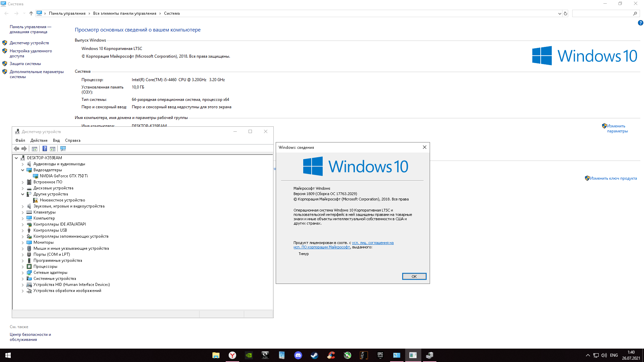Image resolution: width=644 pixels, height=362 pixels.
Task: Click the NVIDIA GeForce GTX 750 Ti icon
Action: pyautogui.click(x=35, y=176)
